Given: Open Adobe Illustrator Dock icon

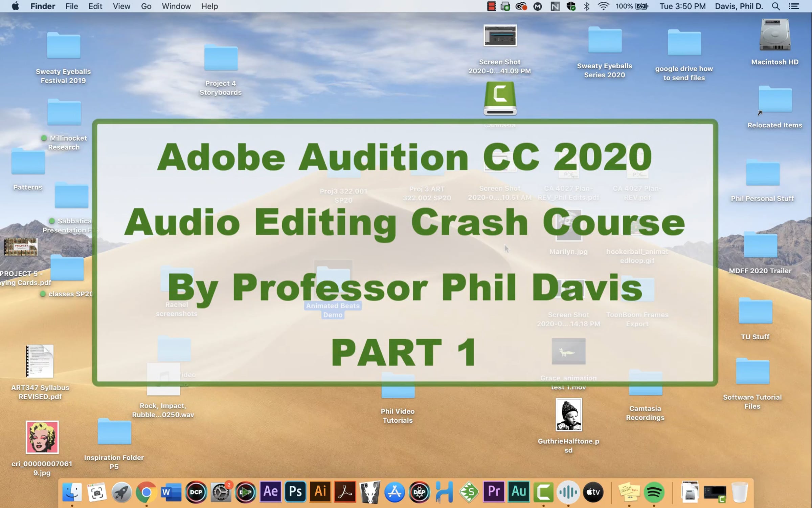Looking at the screenshot, I should point(320,491).
